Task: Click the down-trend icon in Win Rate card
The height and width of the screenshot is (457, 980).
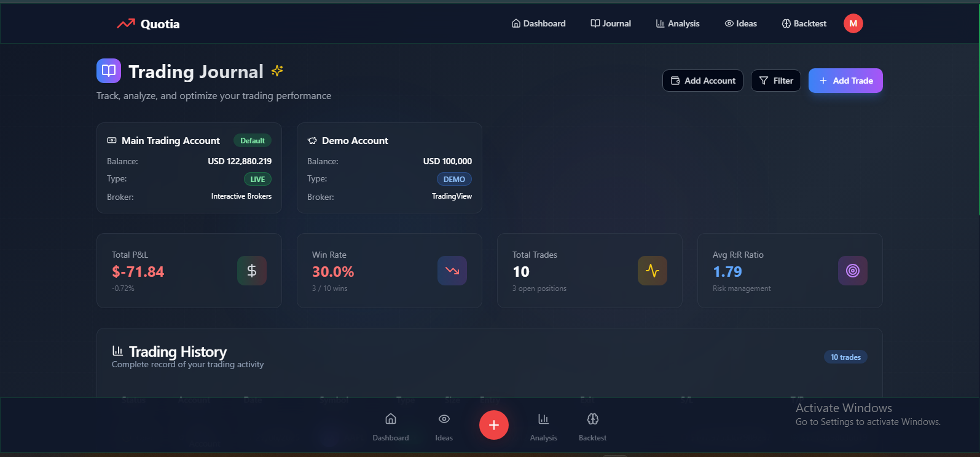Action: point(452,271)
